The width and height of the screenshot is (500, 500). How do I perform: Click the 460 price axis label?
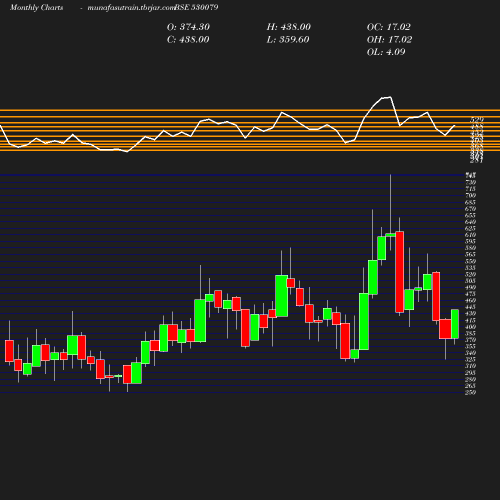pyautogui.click(x=471, y=300)
